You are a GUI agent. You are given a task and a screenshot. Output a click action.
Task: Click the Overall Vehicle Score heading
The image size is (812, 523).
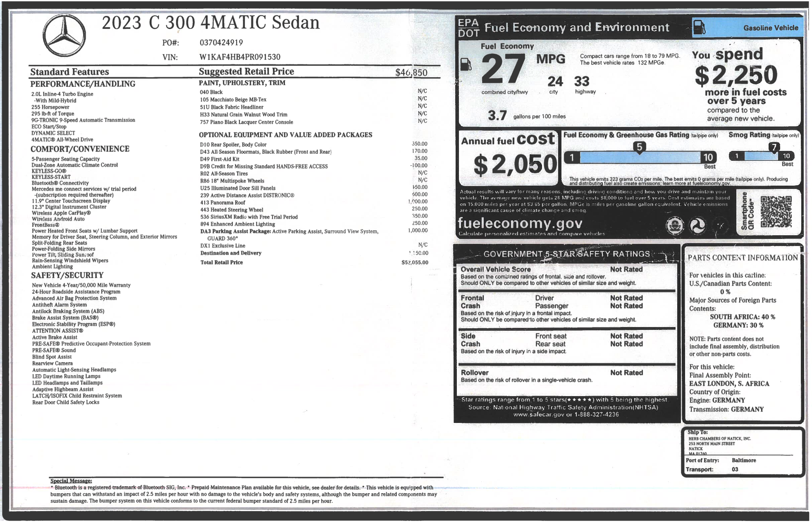coord(496,270)
